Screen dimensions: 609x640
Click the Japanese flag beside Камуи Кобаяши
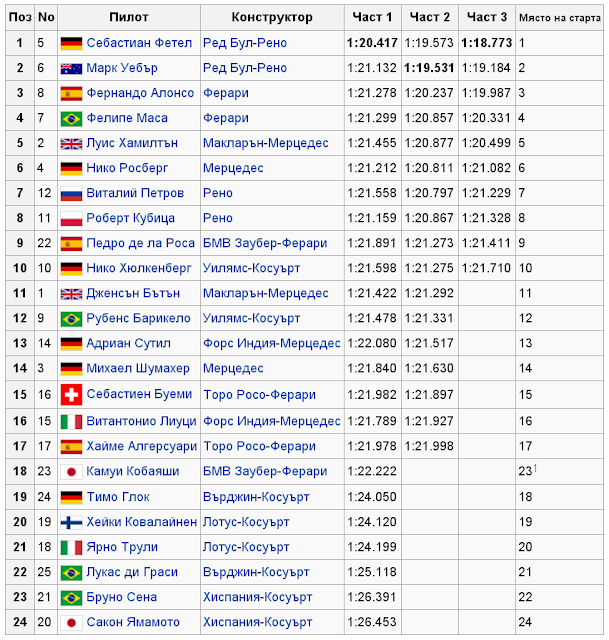tap(71, 472)
